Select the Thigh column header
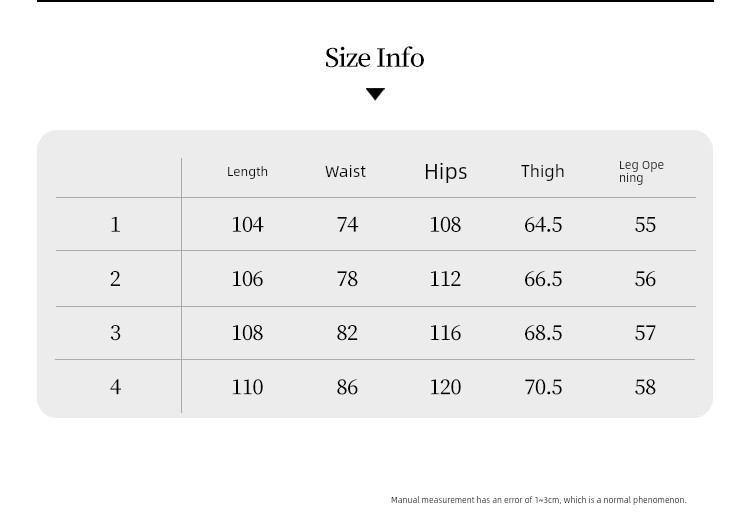750x523 pixels. [x=543, y=172]
